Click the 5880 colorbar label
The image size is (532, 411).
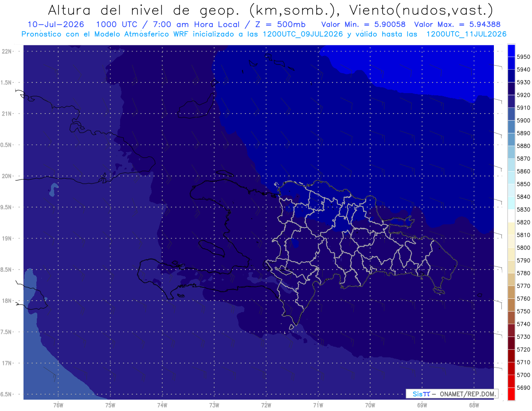pyautogui.click(x=524, y=146)
